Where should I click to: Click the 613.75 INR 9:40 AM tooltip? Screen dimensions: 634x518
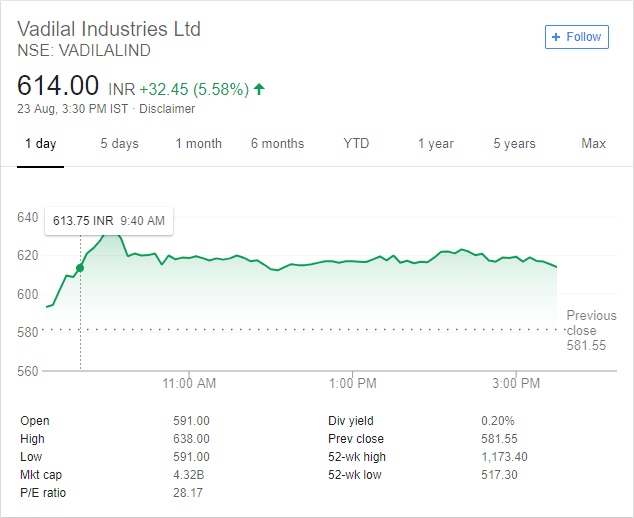point(109,221)
